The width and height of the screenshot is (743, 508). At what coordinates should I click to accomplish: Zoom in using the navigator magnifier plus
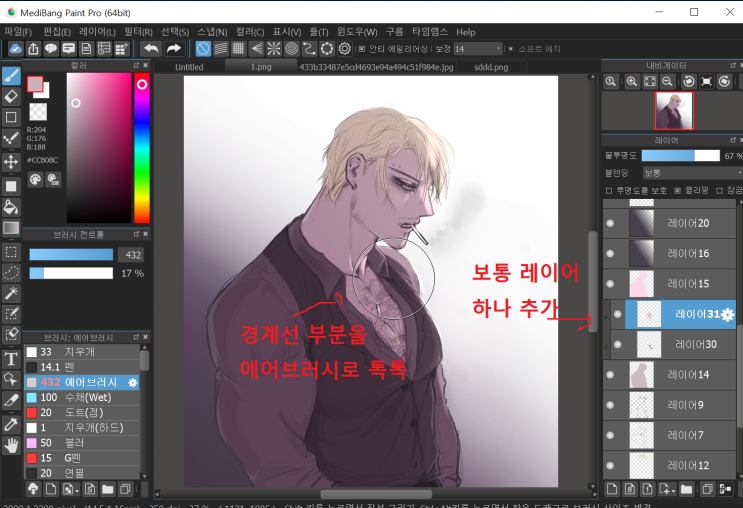click(631, 82)
